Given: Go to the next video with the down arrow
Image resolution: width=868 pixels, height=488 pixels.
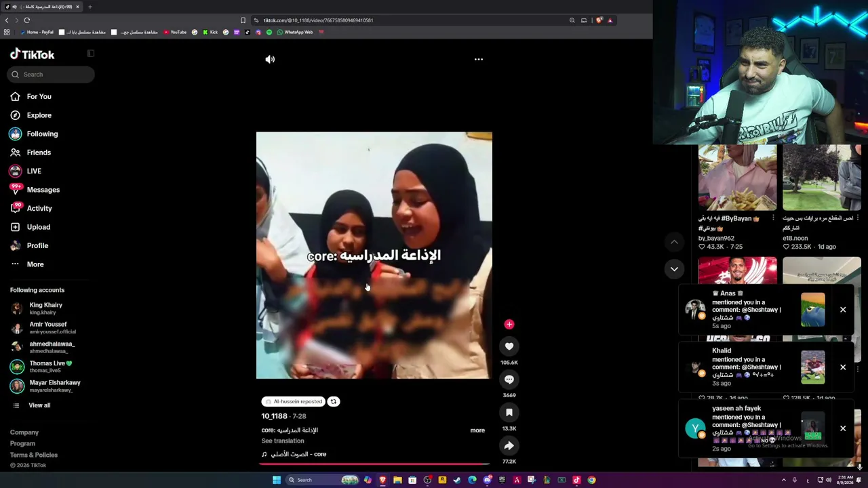Looking at the screenshot, I should coord(674,269).
